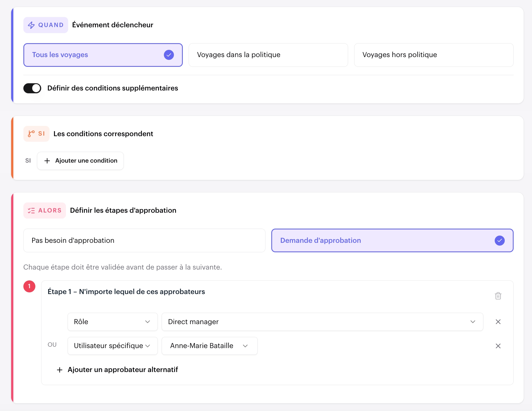This screenshot has width=532, height=411.
Task: Click Ajouter une condition button
Action: click(x=80, y=161)
